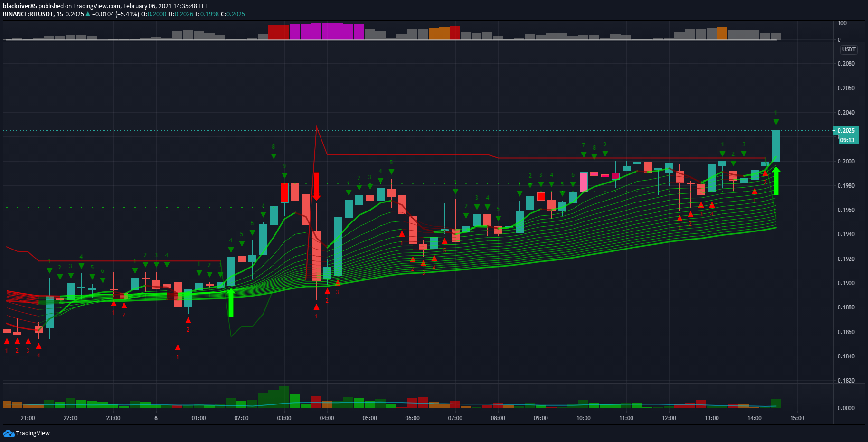Viewport: 868px width, 442px height.
Task: Click the high value H:0.2026
Action: [x=181, y=14]
